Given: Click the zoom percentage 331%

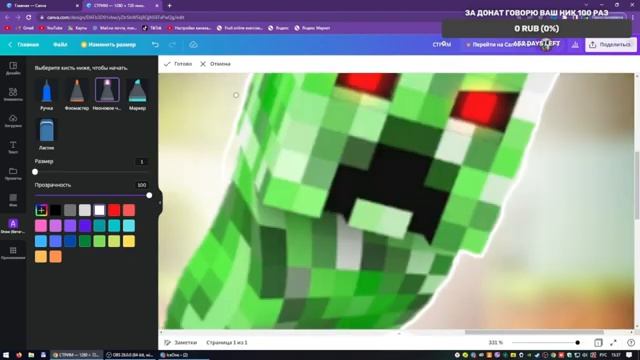Looking at the screenshot, I should tap(496, 343).
